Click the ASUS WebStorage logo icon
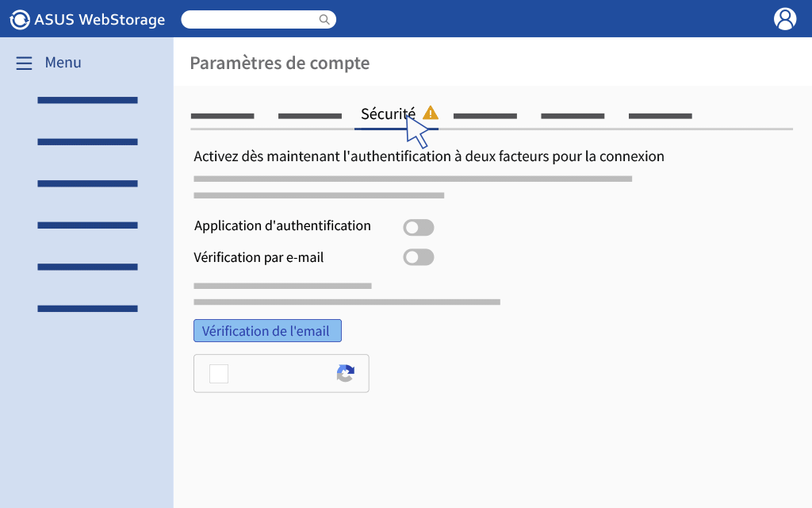812x508 pixels. (20, 20)
